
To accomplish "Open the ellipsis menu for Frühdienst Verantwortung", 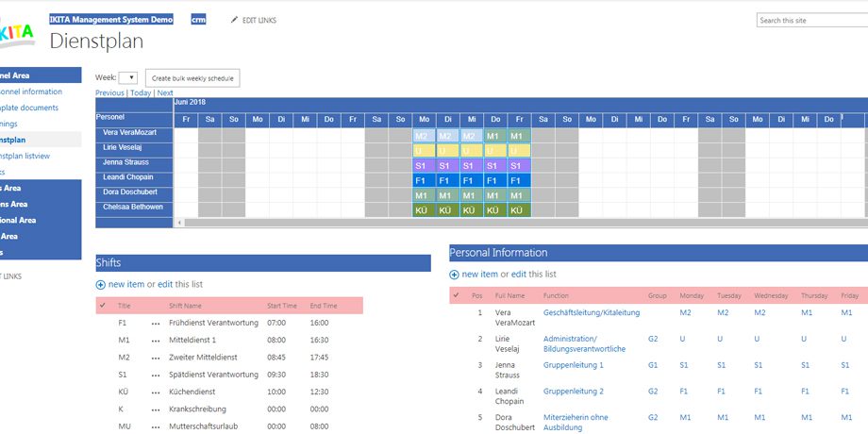I will coord(157,323).
